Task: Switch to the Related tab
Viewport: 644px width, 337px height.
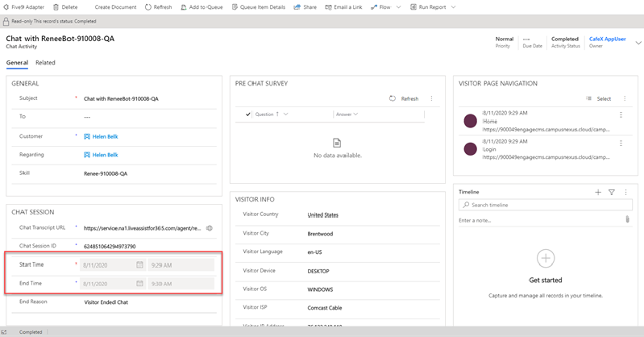Action: (45, 62)
